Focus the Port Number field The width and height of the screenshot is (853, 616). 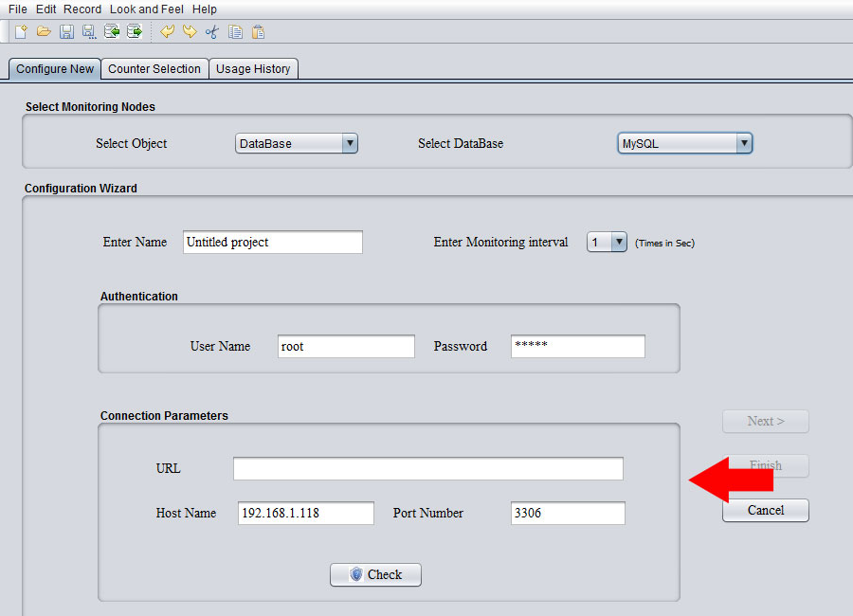pyautogui.click(x=567, y=514)
